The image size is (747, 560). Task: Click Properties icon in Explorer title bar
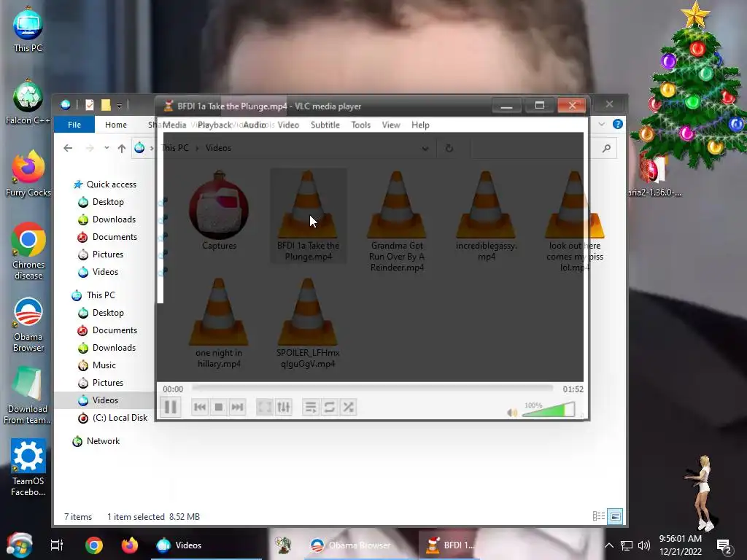click(90, 105)
